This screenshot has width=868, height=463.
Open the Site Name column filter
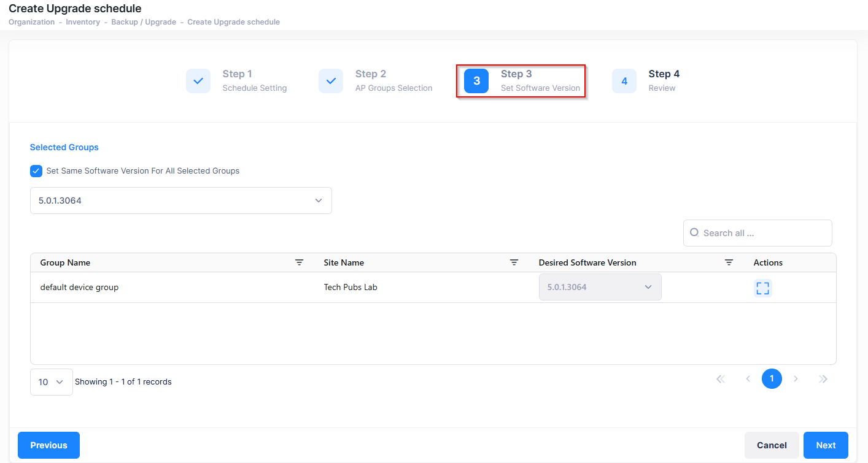click(514, 262)
